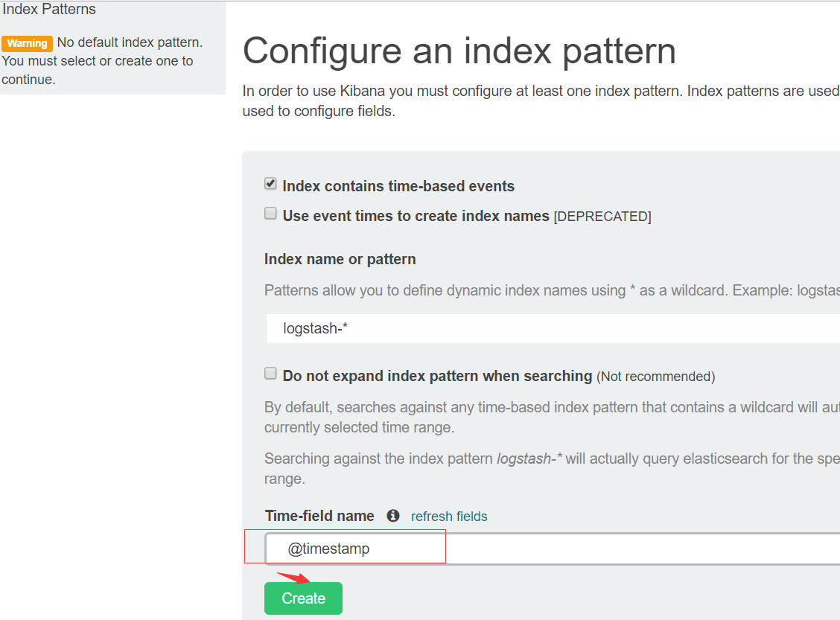Click the orange Warning badge

point(28,43)
